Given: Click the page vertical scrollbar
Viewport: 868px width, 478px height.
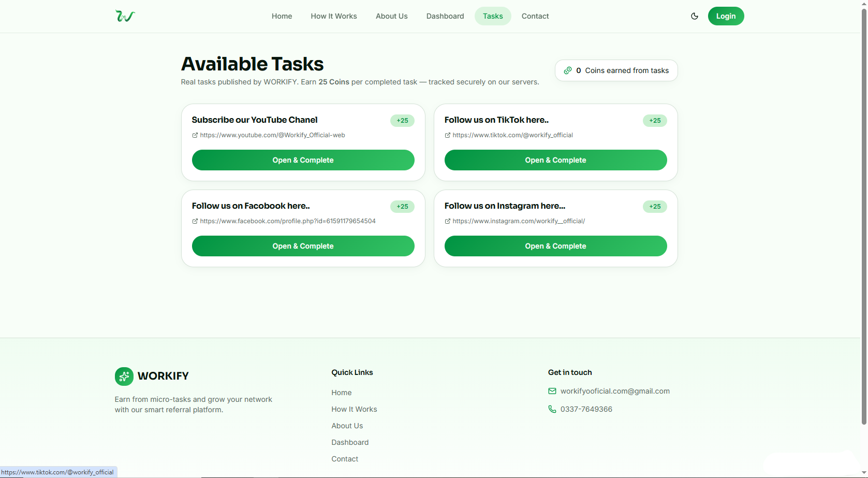Looking at the screenshot, I should point(864,218).
